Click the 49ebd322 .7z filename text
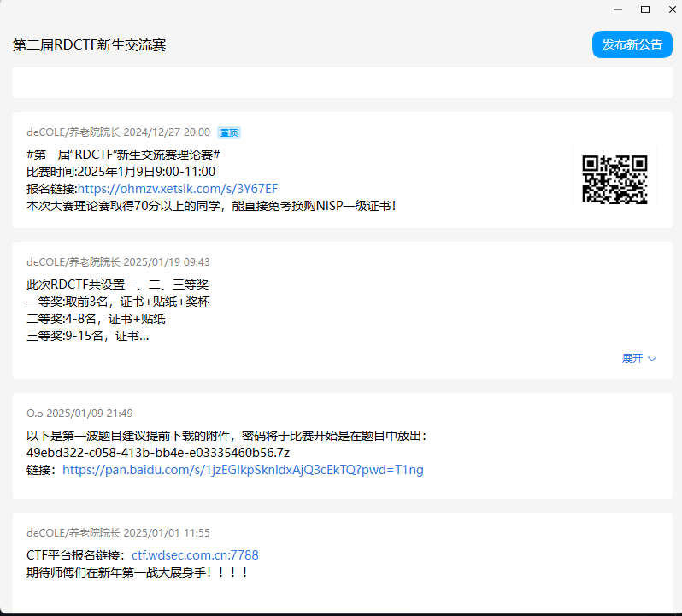This screenshot has height=616, width=682. pyautogui.click(x=158, y=453)
